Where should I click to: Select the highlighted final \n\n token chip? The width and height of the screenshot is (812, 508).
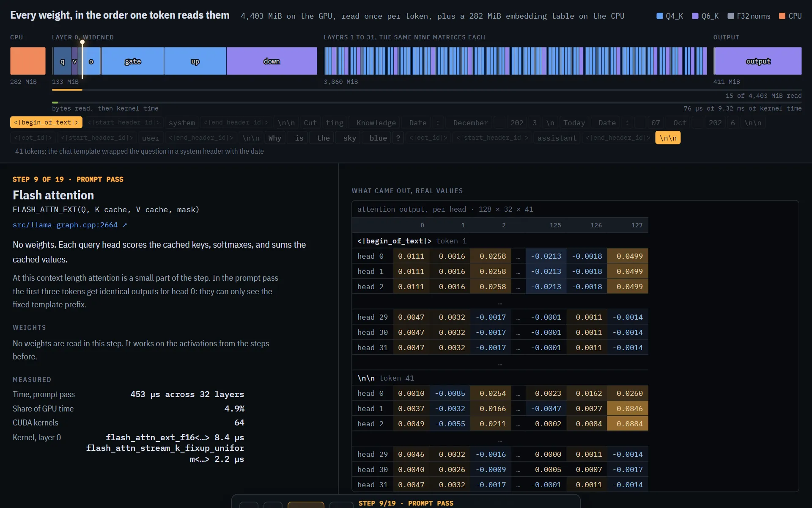(x=668, y=138)
